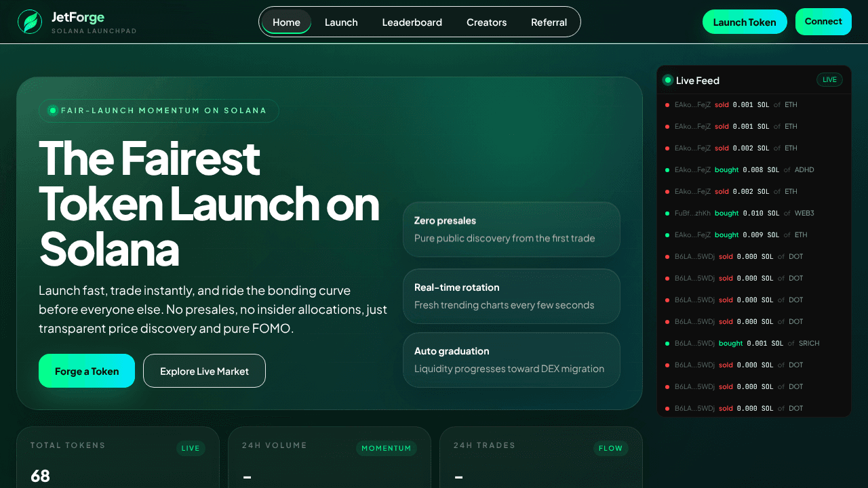868x488 pixels.
Task: Click the Launch Token button
Action: (745, 22)
